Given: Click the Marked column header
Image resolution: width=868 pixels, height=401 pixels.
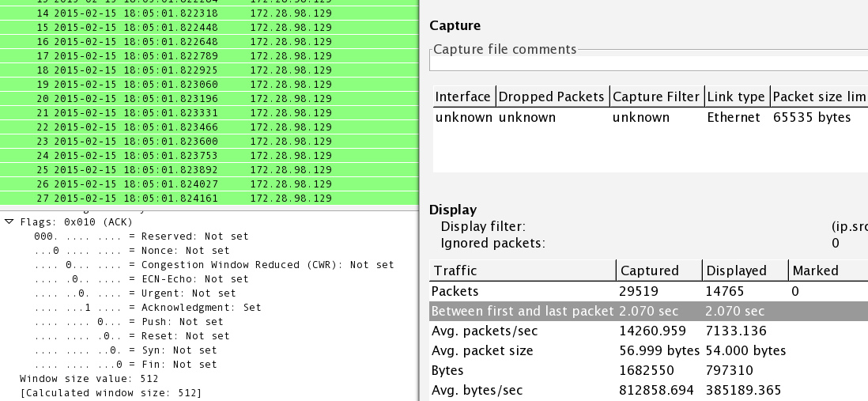Looking at the screenshot, I should pos(828,270).
